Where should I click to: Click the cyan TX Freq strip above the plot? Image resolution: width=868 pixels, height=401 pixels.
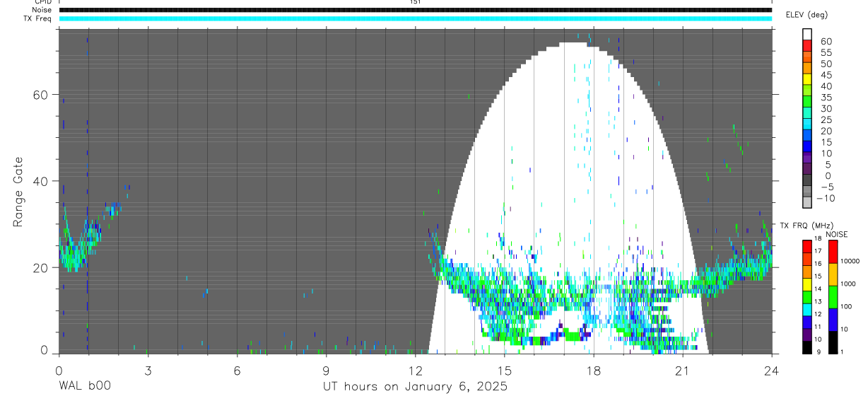pyautogui.click(x=415, y=18)
